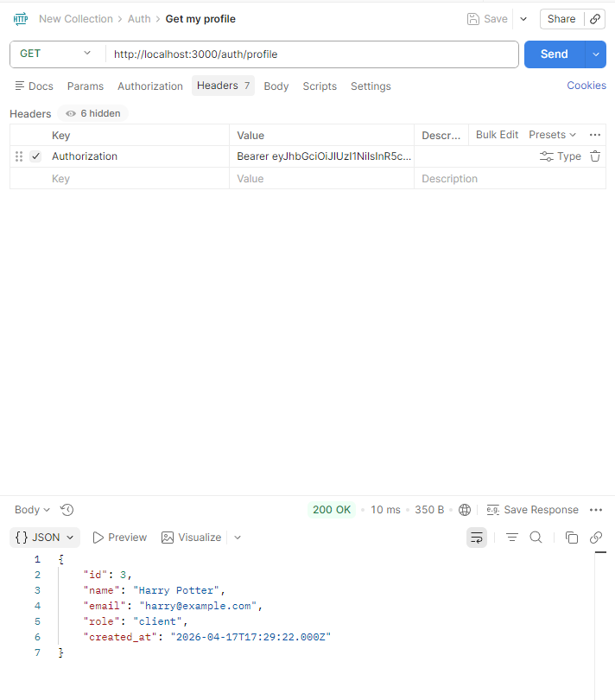Open the JSON format dropdown
The width and height of the screenshot is (615, 700).
45,538
